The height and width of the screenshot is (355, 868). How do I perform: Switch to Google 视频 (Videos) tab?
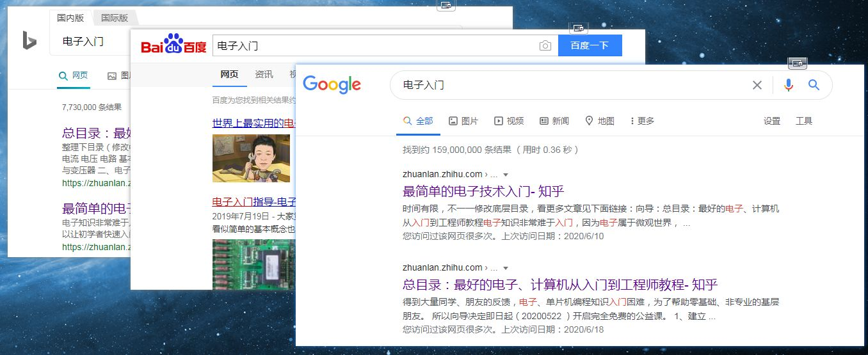click(509, 121)
